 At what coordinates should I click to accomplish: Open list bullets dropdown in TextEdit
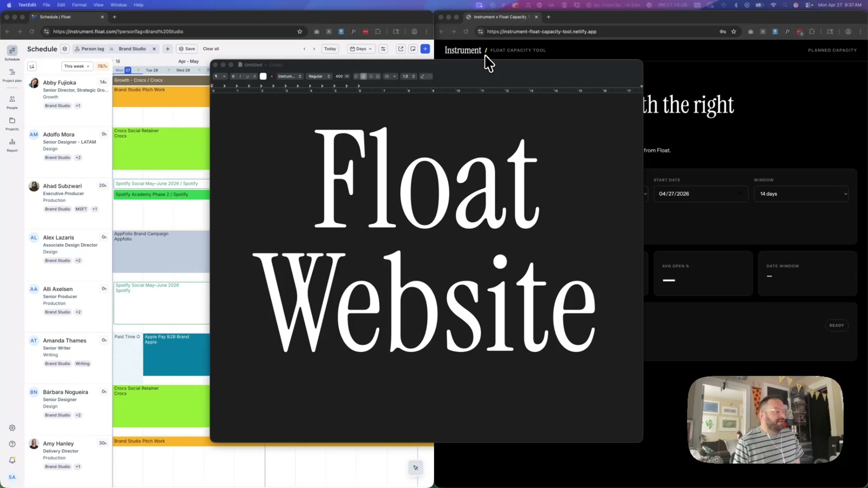(390, 76)
